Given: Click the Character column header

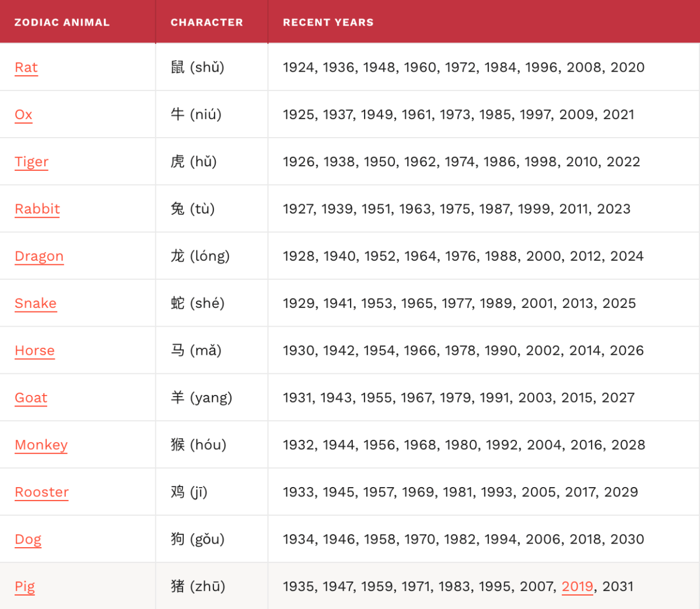Looking at the screenshot, I should point(206,23).
